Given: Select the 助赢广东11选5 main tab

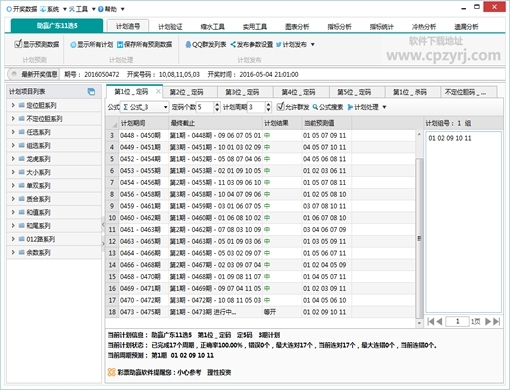Looking at the screenshot, I should coord(57,26).
